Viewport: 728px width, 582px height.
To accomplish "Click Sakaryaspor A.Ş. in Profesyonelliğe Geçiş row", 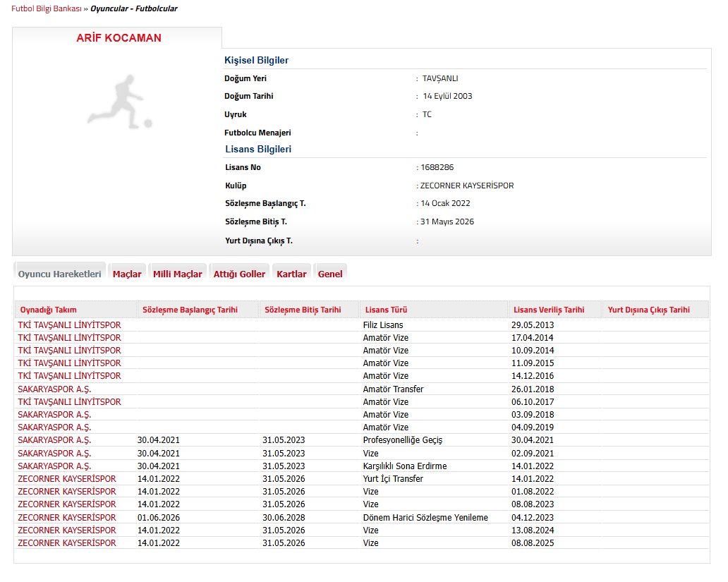I will tap(54, 440).
